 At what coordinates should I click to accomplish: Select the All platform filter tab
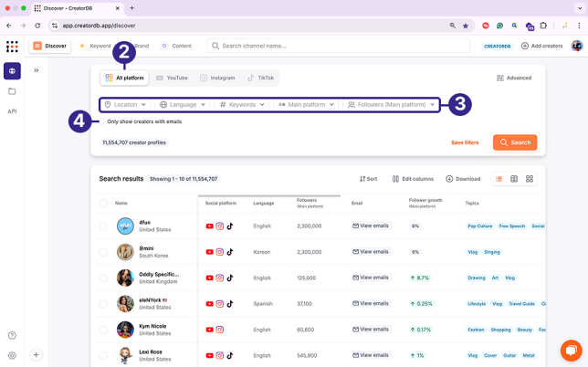click(124, 78)
